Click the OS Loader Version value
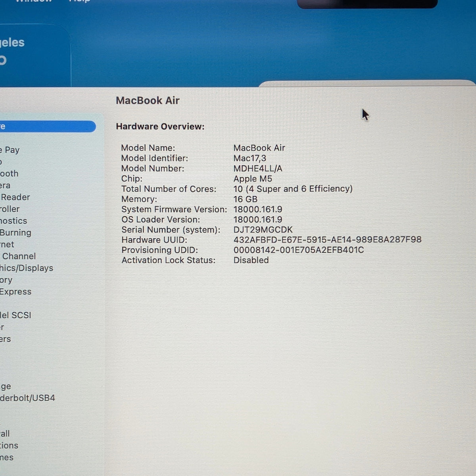Screen dimensions: 476x476 (x=258, y=220)
